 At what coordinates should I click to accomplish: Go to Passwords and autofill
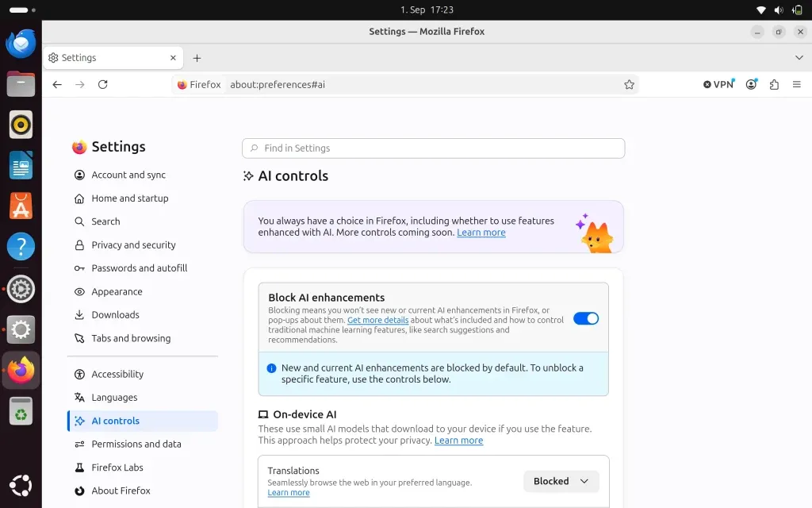pyautogui.click(x=143, y=268)
